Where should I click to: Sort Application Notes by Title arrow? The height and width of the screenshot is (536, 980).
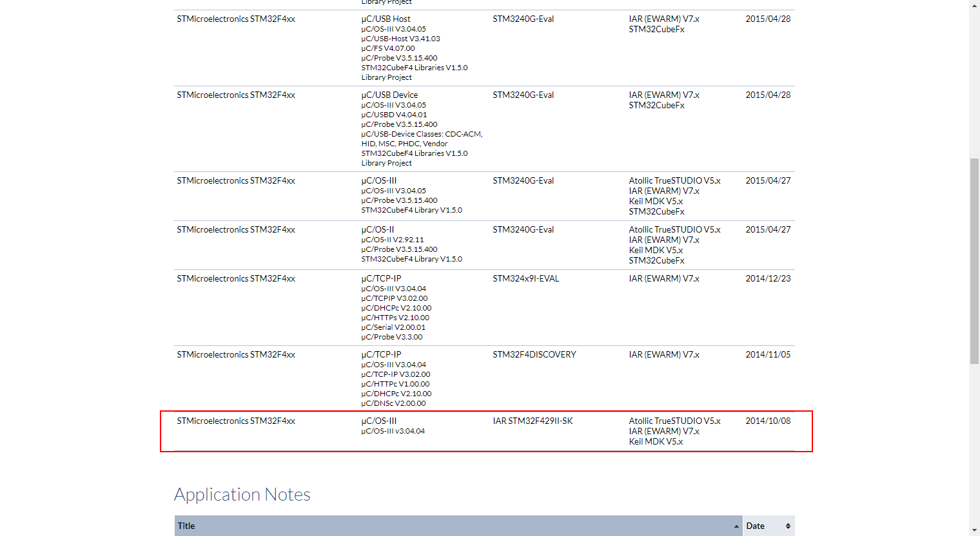pyautogui.click(x=736, y=526)
